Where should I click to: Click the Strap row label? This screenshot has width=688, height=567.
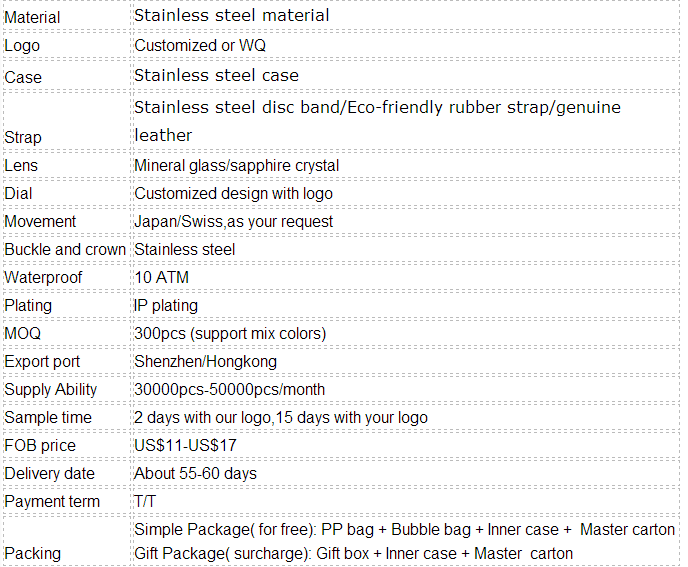pyautogui.click(x=23, y=137)
